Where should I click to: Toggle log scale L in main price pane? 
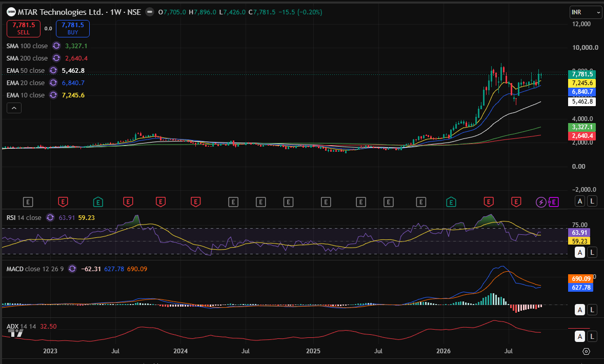point(592,201)
